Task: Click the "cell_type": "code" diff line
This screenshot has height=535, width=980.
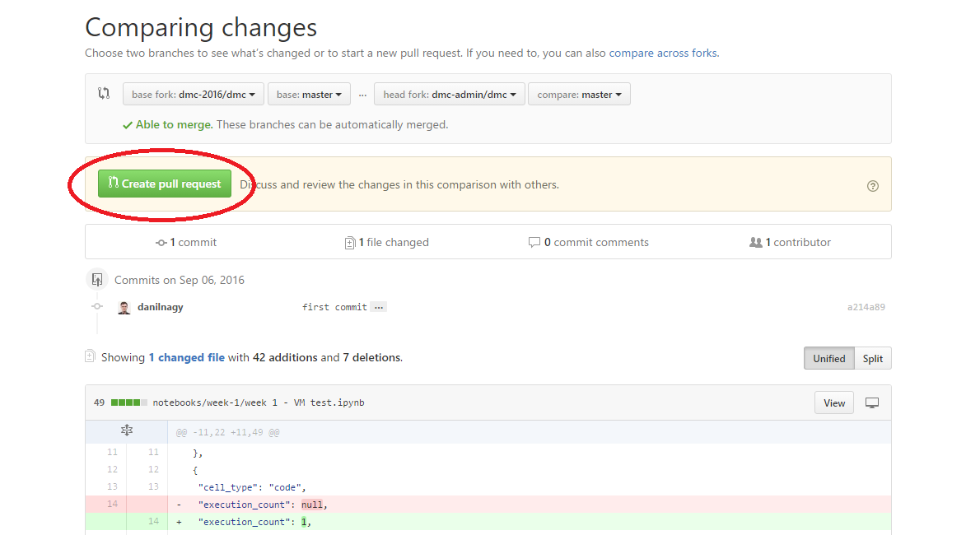Action: coord(252,487)
